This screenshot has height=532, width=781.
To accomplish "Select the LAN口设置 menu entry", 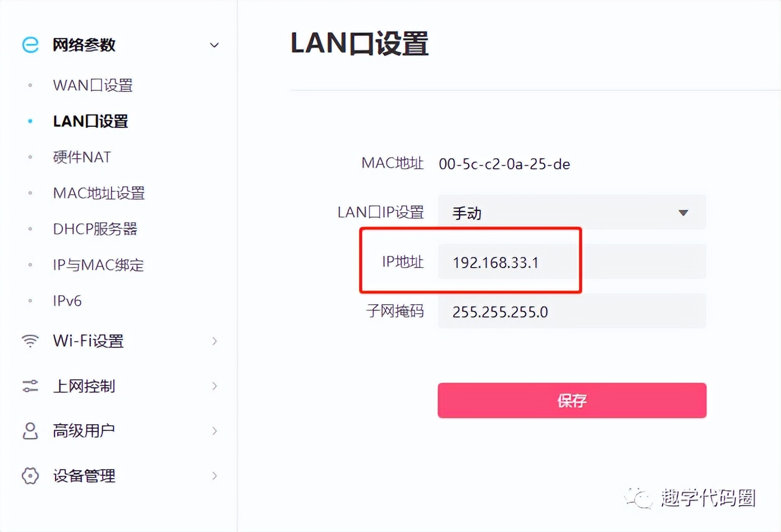I will [x=90, y=121].
